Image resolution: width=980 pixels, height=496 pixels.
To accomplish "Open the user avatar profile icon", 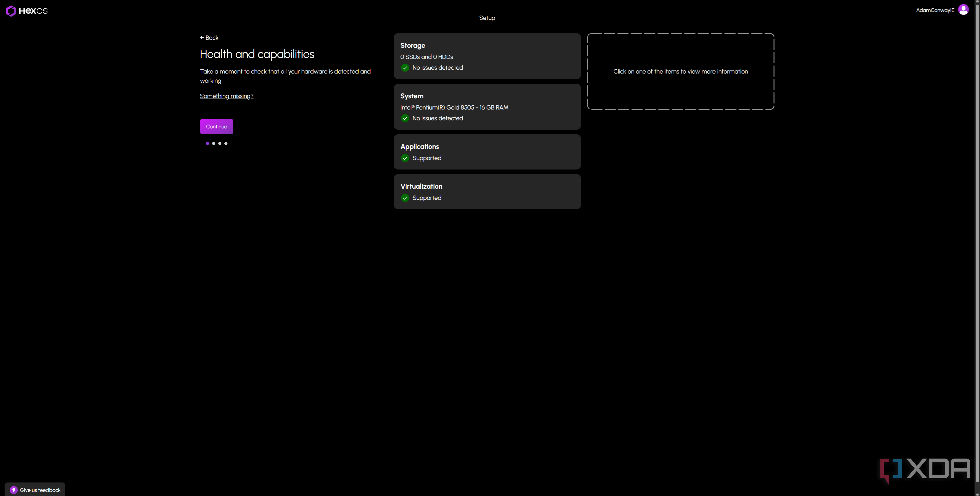I will click(x=963, y=10).
